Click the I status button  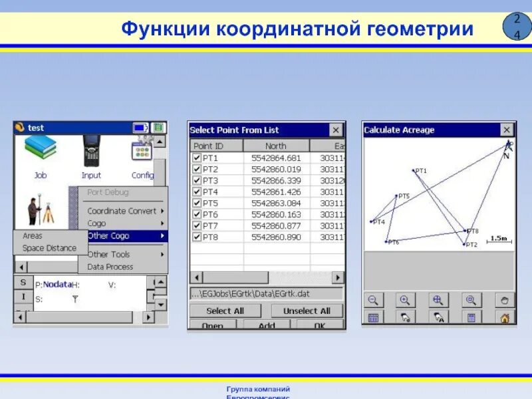coord(23,297)
